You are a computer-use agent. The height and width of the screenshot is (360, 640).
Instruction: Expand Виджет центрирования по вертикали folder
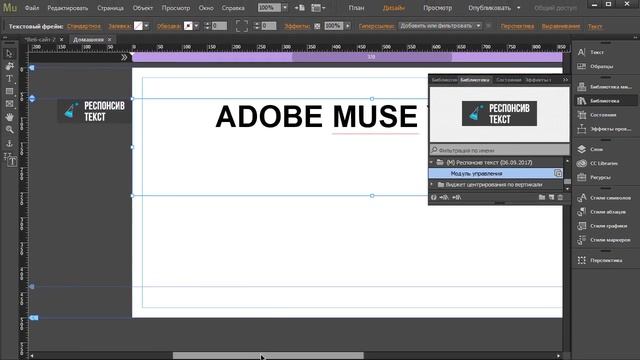(x=432, y=184)
